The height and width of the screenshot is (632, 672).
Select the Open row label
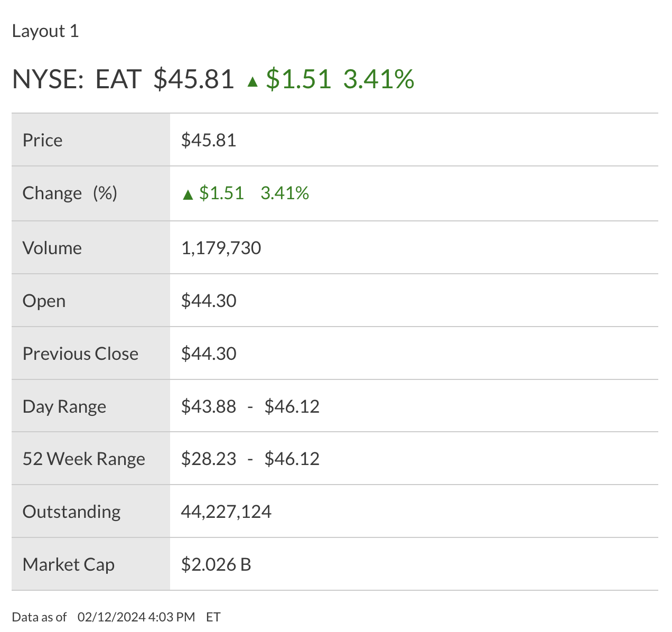click(44, 301)
